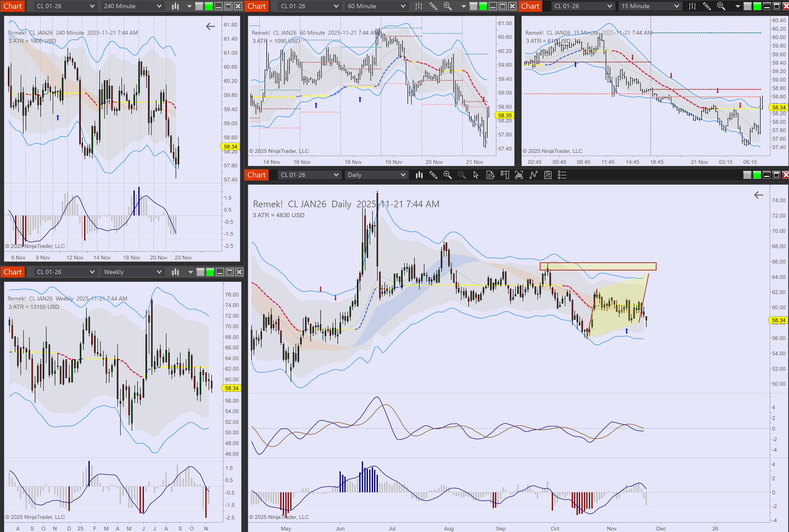Toggle gray link button on 240 Minute chart
The image size is (789, 532).
(x=199, y=6)
